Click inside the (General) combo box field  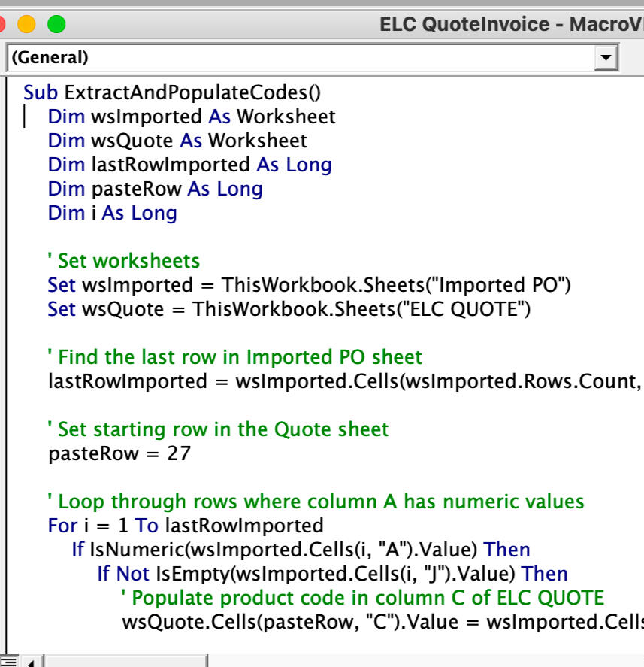[x=301, y=57]
